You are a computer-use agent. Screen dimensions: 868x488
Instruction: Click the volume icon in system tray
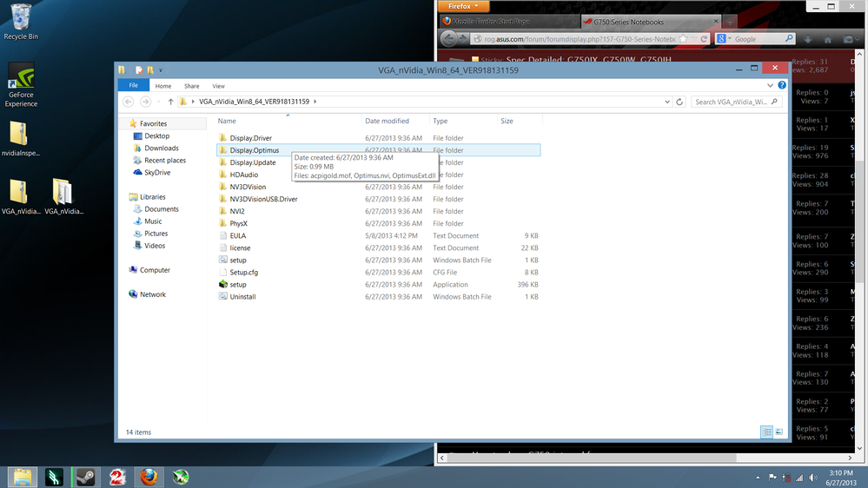coord(813,478)
